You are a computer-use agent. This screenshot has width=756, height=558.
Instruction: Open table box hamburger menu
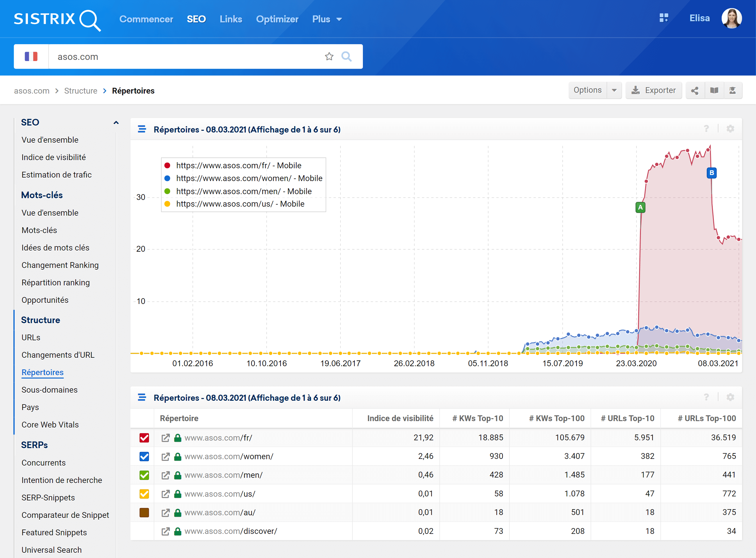(x=142, y=397)
